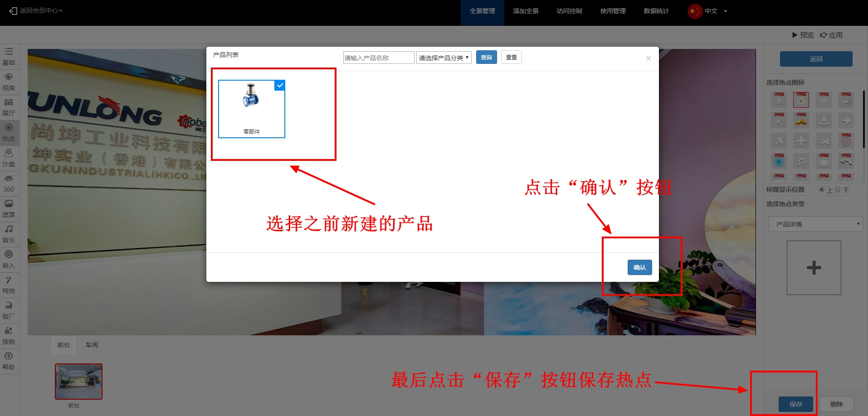The image size is (868, 416).
Task: Open the 帮助 help sidebar icon
Action: 9,360
